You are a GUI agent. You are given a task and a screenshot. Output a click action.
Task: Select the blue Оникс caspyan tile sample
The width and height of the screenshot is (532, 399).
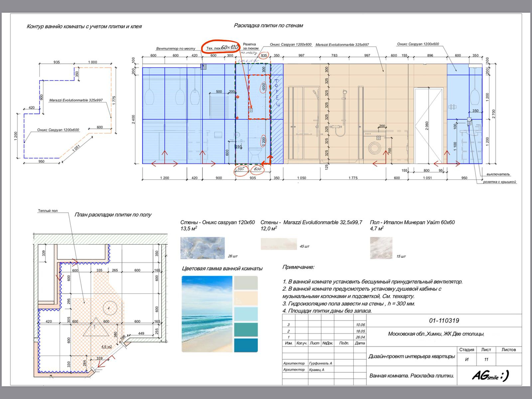pos(202,248)
